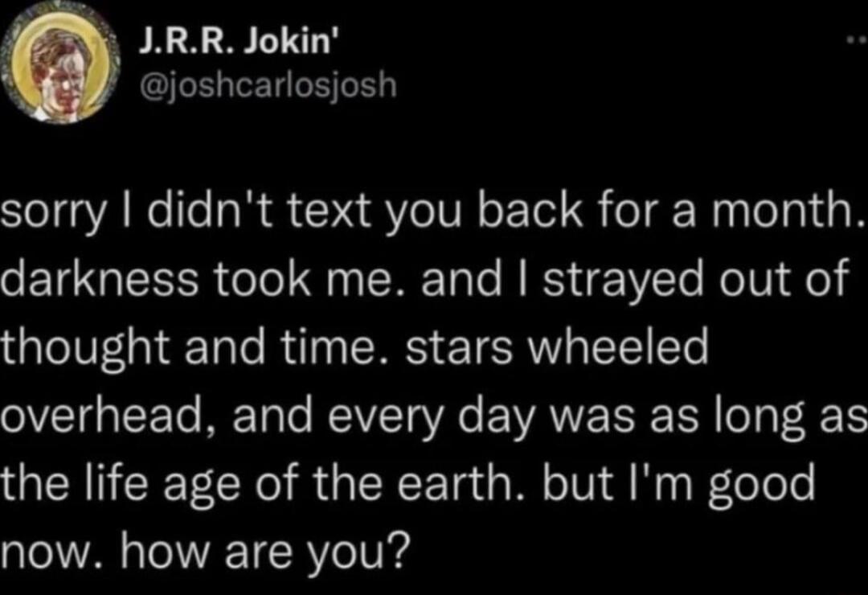Click 'the life age of the earth' text
The width and height of the screenshot is (868, 595).
click(225, 482)
